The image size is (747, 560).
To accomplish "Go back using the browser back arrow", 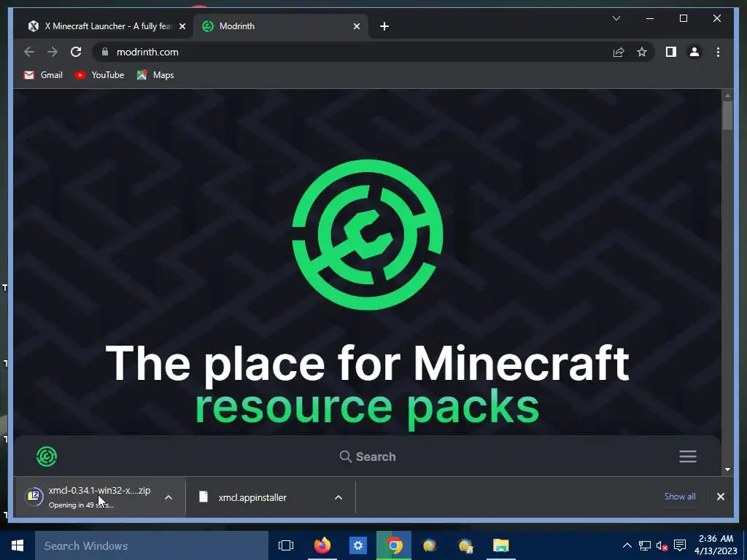I will tap(29, 52).
